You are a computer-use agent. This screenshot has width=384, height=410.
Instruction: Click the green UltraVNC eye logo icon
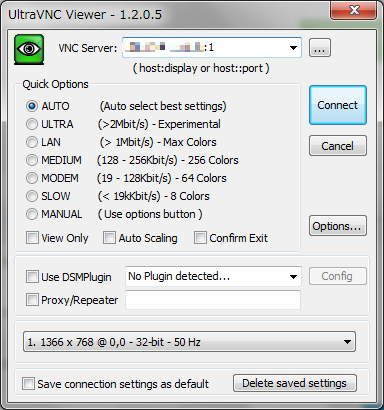[x=29, y=49]
